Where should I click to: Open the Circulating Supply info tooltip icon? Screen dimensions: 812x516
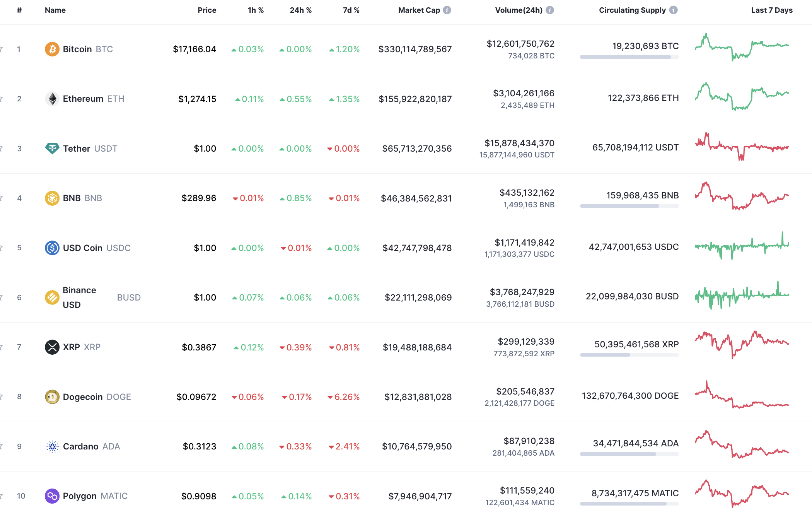(673, 10)
